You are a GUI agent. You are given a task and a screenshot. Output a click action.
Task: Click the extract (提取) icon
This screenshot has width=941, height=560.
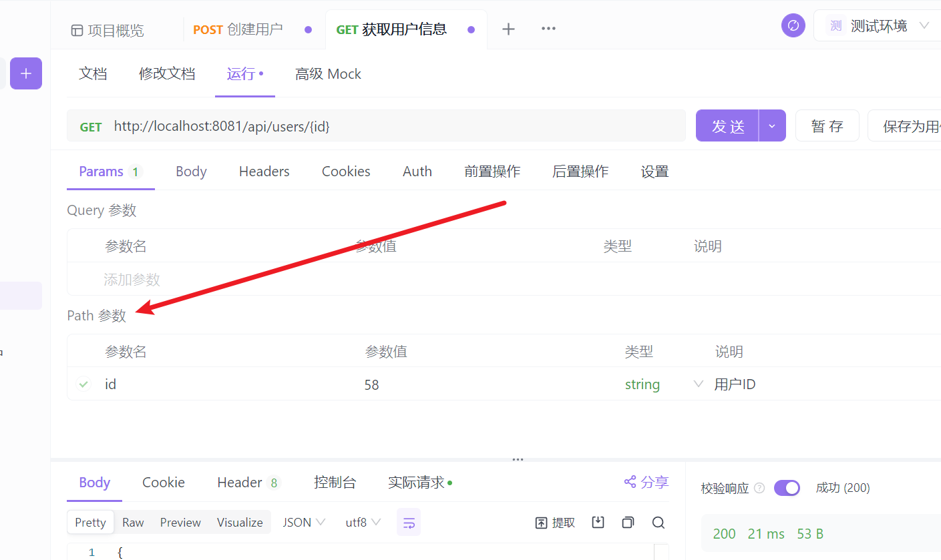542,523
